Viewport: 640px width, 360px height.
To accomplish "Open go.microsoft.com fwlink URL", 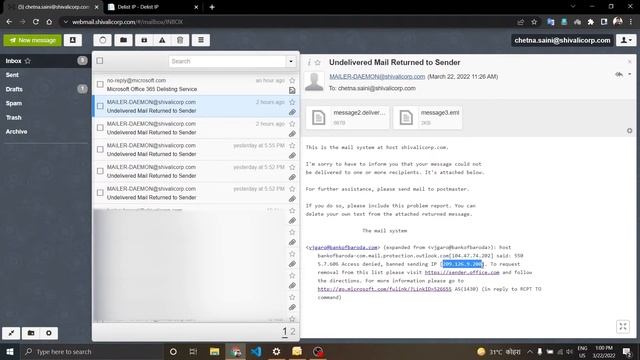I will point(384,289).
